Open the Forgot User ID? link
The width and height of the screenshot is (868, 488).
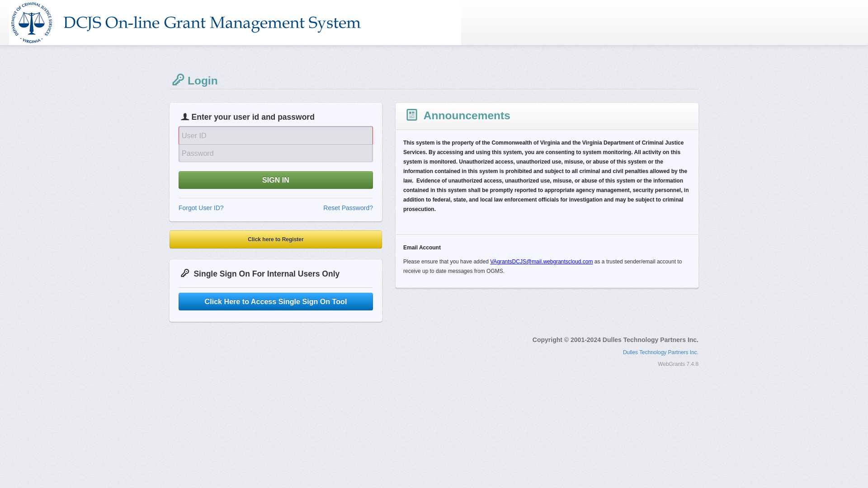click(x=201, y=208)
